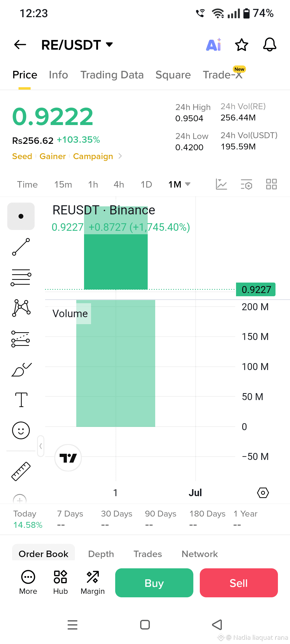Switch to the Square tab
The height and width of the screenshot is (644, 290).
[x=173, y=75]
